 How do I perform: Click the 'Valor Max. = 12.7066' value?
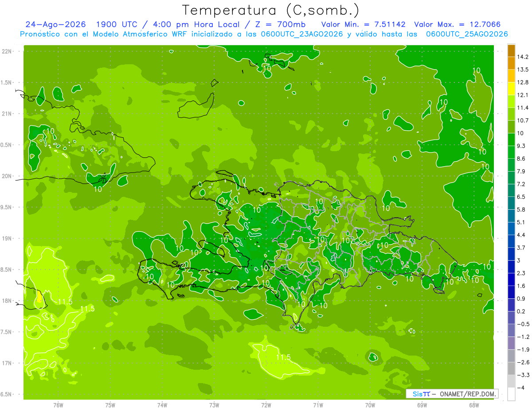pyautogui.click(x=457, y=24)
